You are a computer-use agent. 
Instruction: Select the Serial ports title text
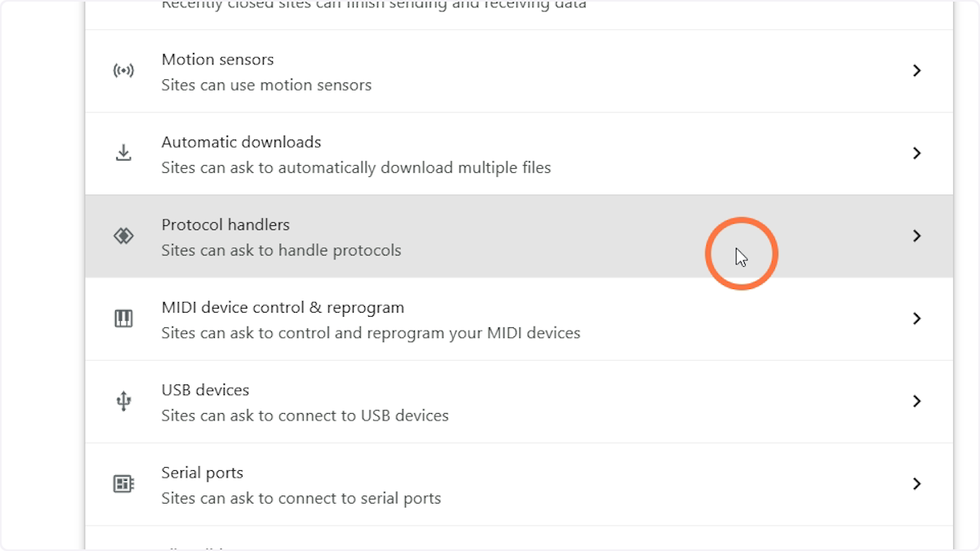pos(202,473)
